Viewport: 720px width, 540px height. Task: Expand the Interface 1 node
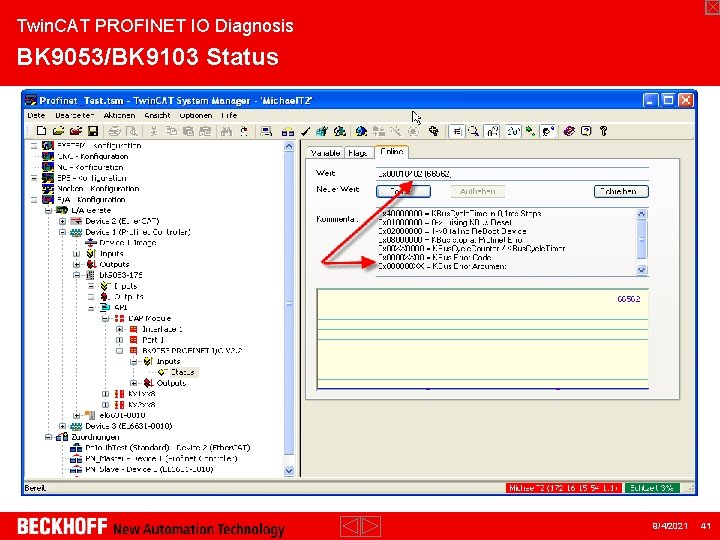tap(119, 329)
